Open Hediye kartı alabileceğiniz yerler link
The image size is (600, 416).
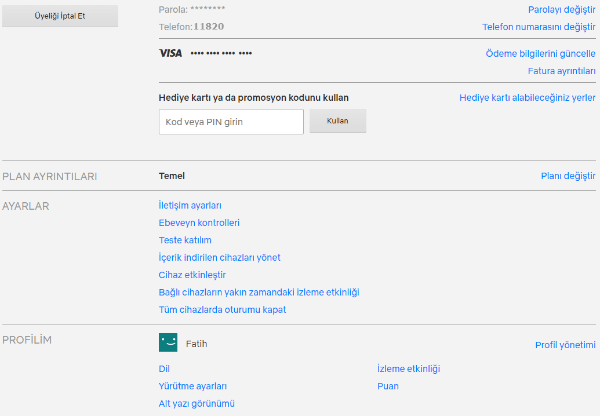pos(527,98)
